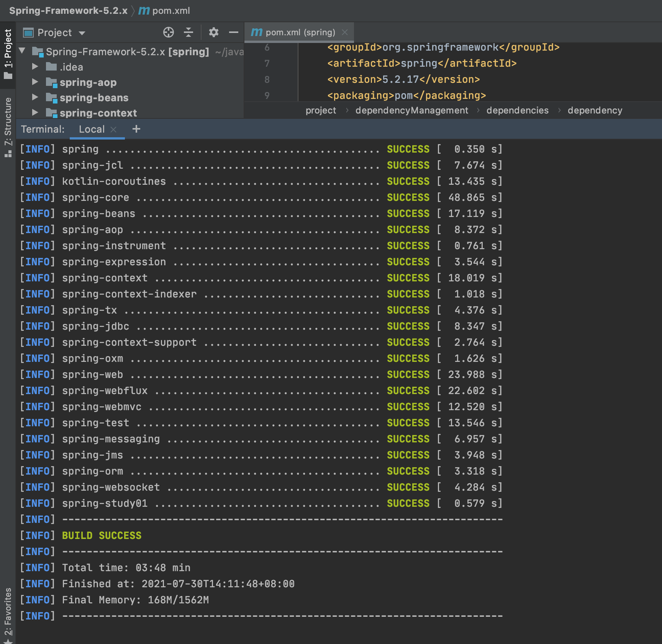Image resolution: width=662 pixels, height=644 pixels.
Task: Click 'project' in XML breadcrumb
Action: click(321, 110)
